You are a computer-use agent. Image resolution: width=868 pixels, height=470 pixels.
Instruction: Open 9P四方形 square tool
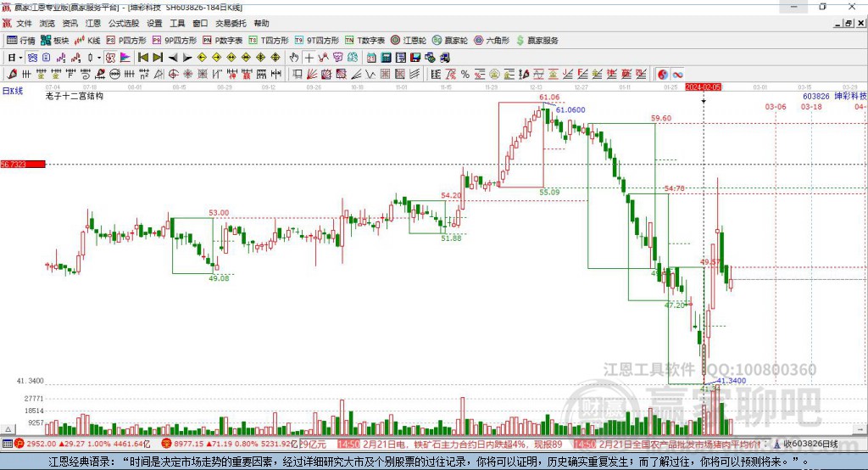click(175, 41)
